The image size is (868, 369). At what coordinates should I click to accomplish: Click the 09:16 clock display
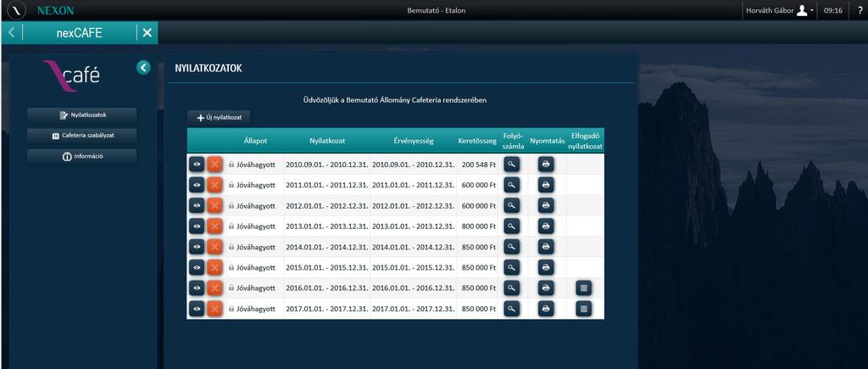coord(833,10)
